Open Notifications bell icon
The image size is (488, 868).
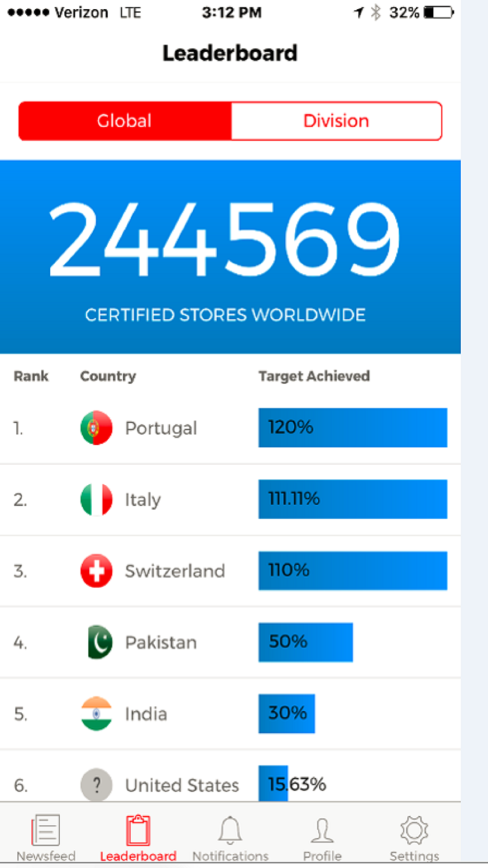[x=230, y=829]
